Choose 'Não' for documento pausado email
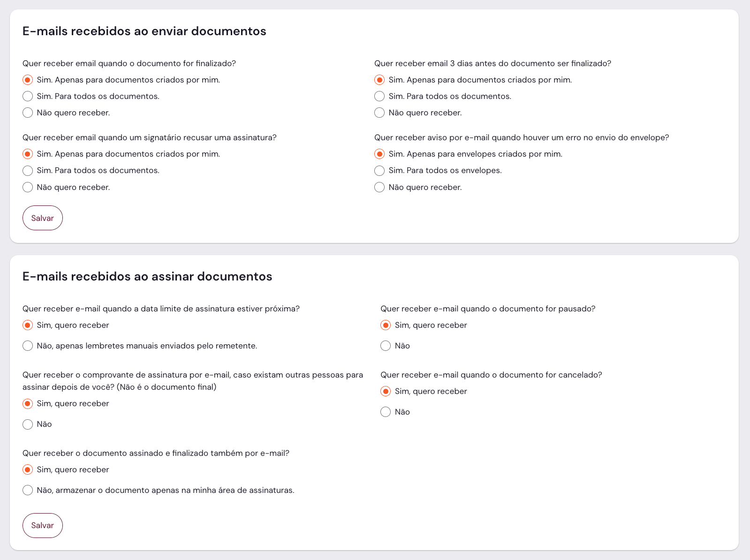750x560 pixels. (386, 346)
